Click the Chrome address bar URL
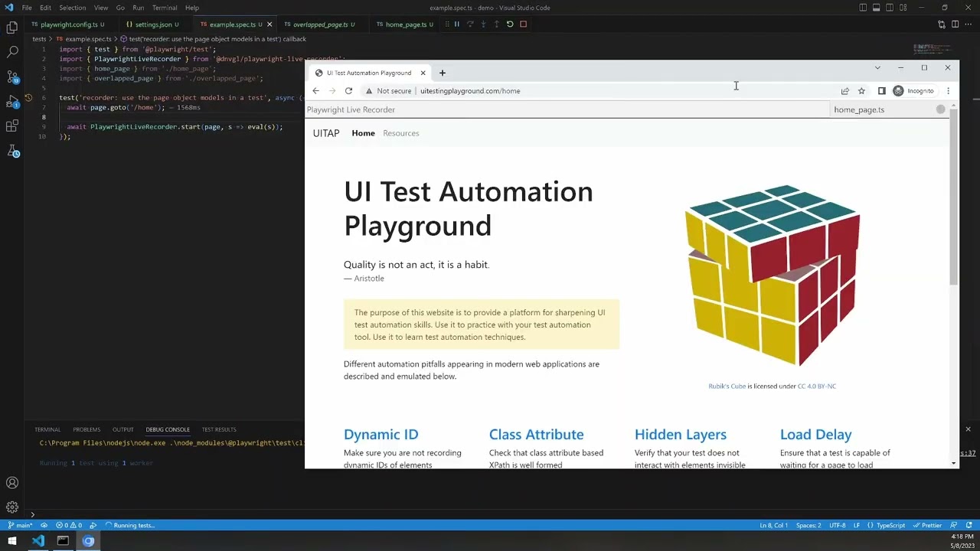The height and width of the screenshot is (551, 980). 470,91
